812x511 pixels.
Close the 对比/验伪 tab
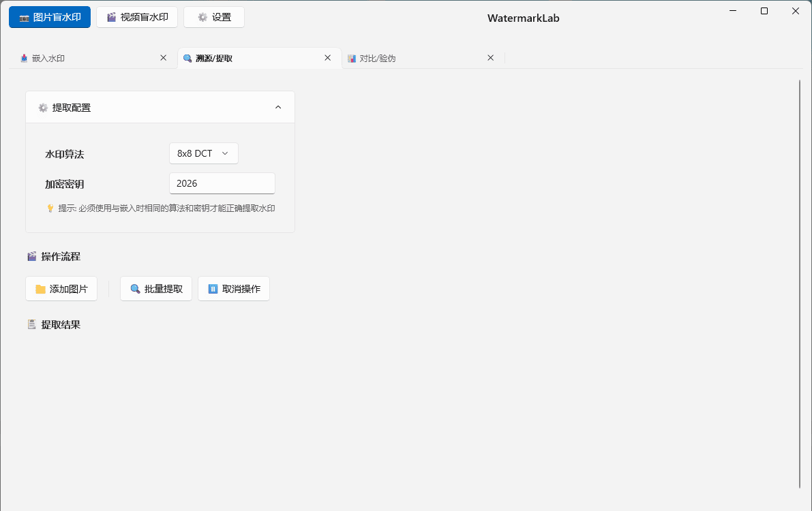coord(490,58)
